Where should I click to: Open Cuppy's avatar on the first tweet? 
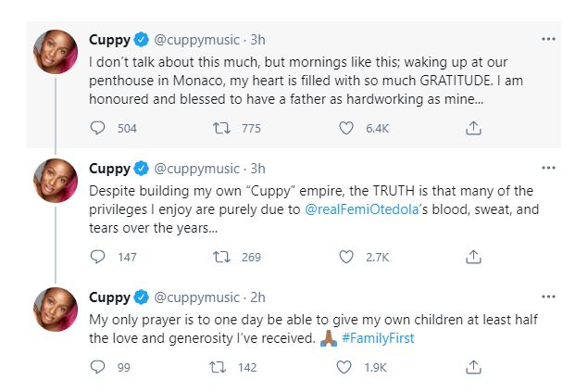[x=56, y=52]
